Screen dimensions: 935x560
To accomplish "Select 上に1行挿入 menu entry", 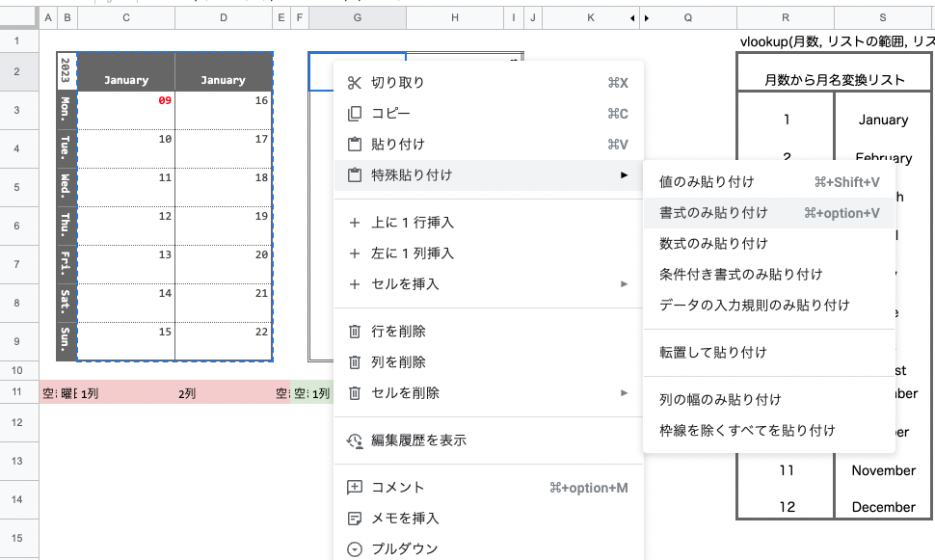I will [489, 223].
